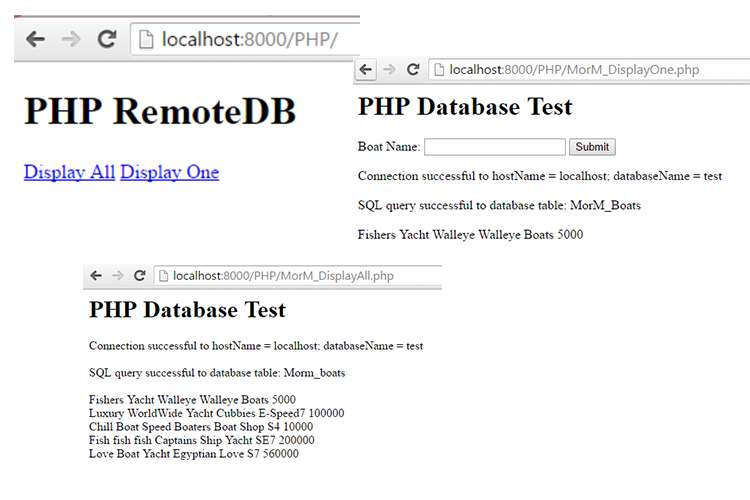Refresh the MorM_DisplayOne.php page
Screen dimensions: 750x500
(x=413, y=69)
